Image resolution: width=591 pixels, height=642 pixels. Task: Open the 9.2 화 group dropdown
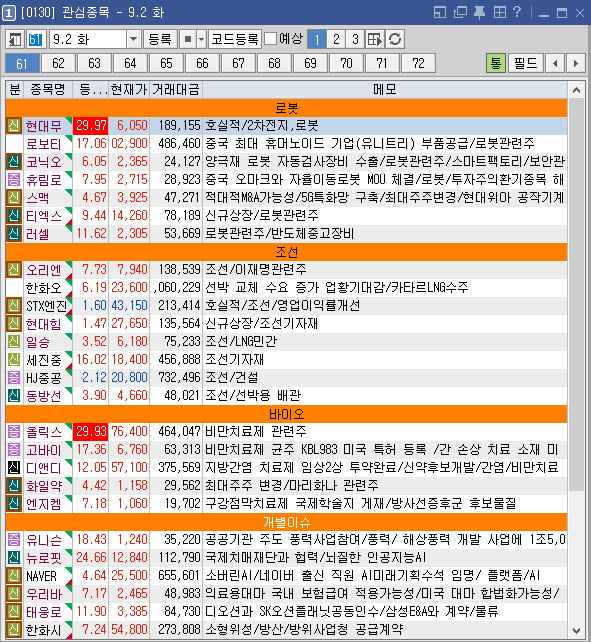click(133, 40)
